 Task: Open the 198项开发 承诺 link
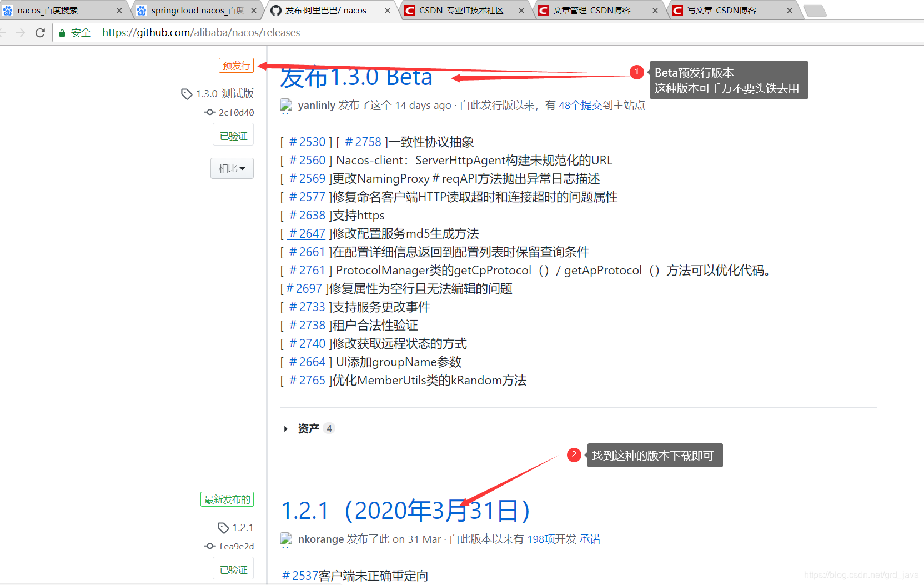tap(564, 539)
